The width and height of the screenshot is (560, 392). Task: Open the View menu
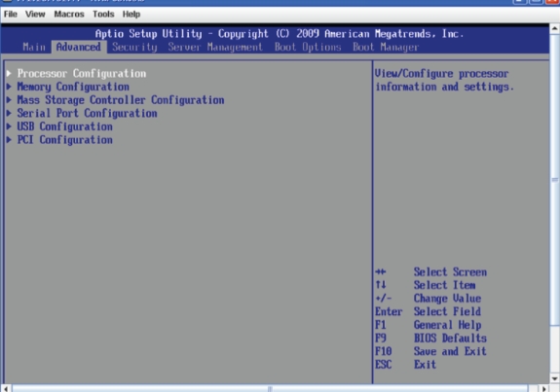click(35, 15)
